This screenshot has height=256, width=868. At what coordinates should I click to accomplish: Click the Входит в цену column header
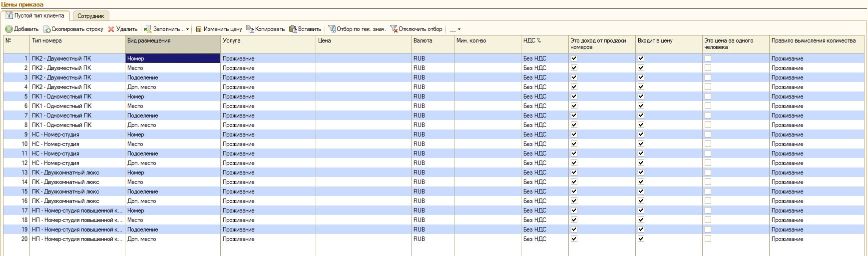pos(669,44)
